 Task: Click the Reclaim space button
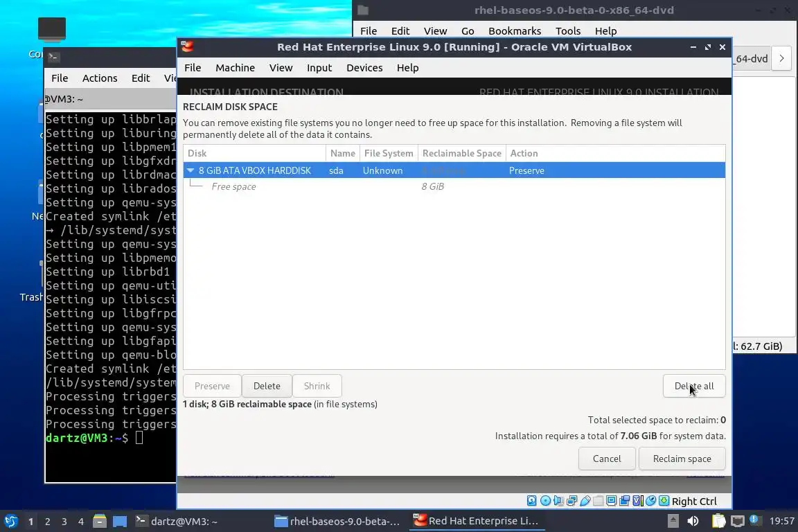(x=682, y=459)
